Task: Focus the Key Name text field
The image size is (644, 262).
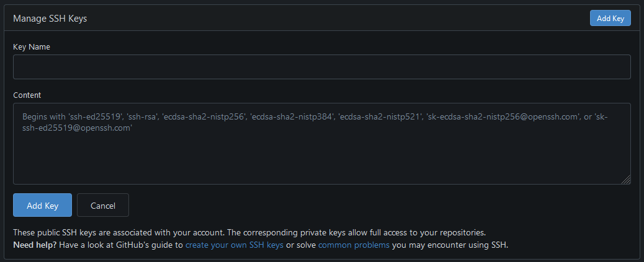Action: point(321,67)
